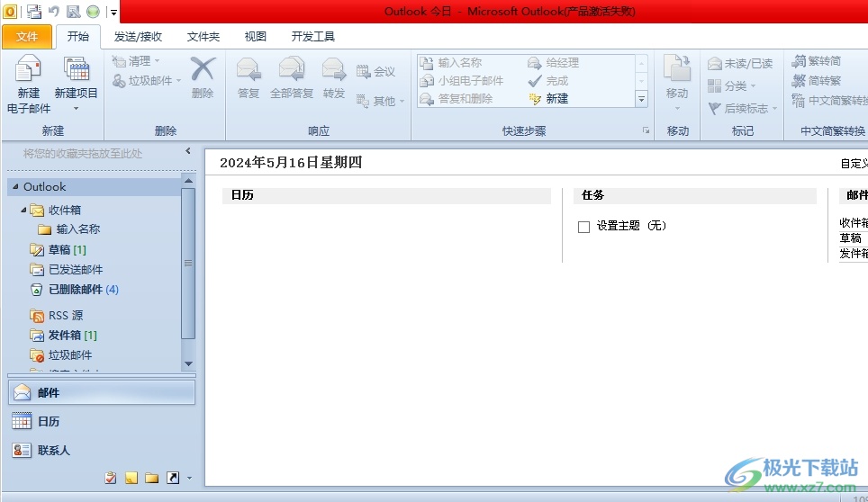Click the folder list scrollbar up arrow
Viewport: 868px width, 502px height.
click(188, 181)
